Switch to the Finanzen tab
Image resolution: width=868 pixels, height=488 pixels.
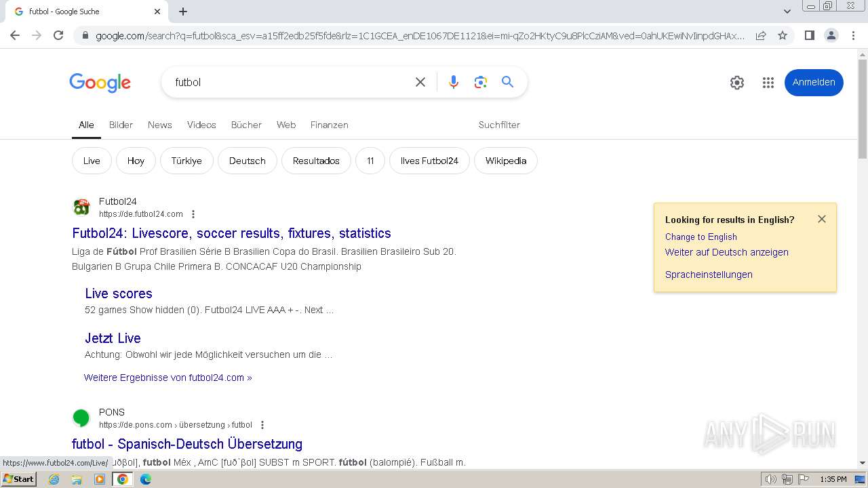tap(330, 125)
